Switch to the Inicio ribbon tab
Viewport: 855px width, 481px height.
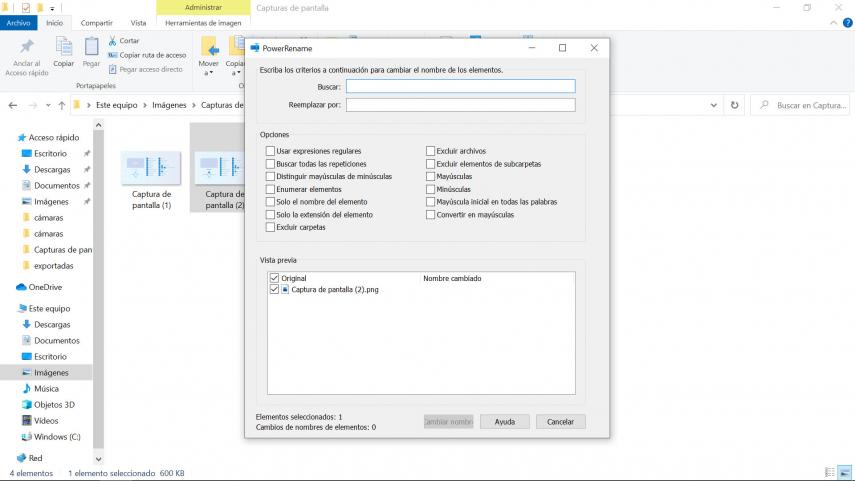(x=55, y=23)
